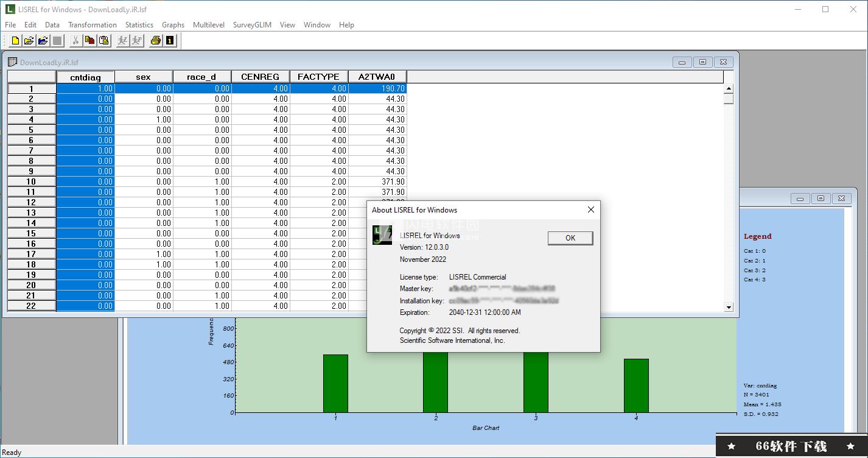Click the Cut scissors toolbar icon

tap(75, 41)
